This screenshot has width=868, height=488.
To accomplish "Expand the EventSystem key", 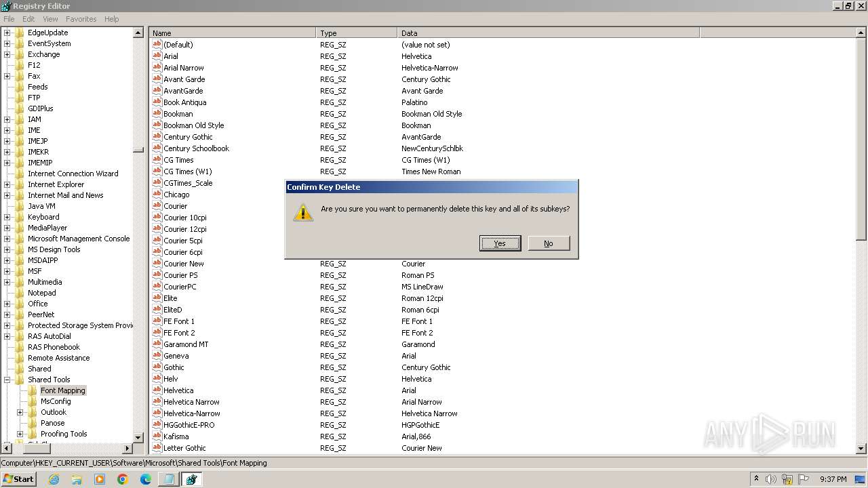I will coord(7,43).
